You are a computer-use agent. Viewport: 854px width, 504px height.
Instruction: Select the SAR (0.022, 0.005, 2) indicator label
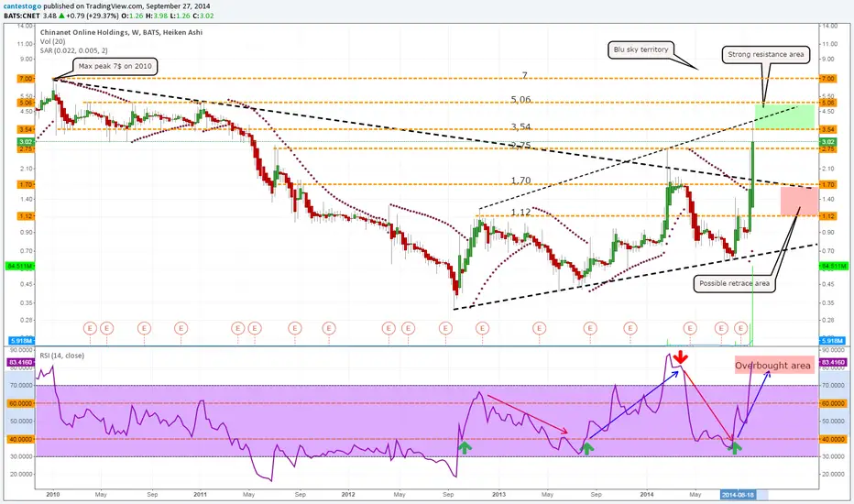(x=73, y=50)
